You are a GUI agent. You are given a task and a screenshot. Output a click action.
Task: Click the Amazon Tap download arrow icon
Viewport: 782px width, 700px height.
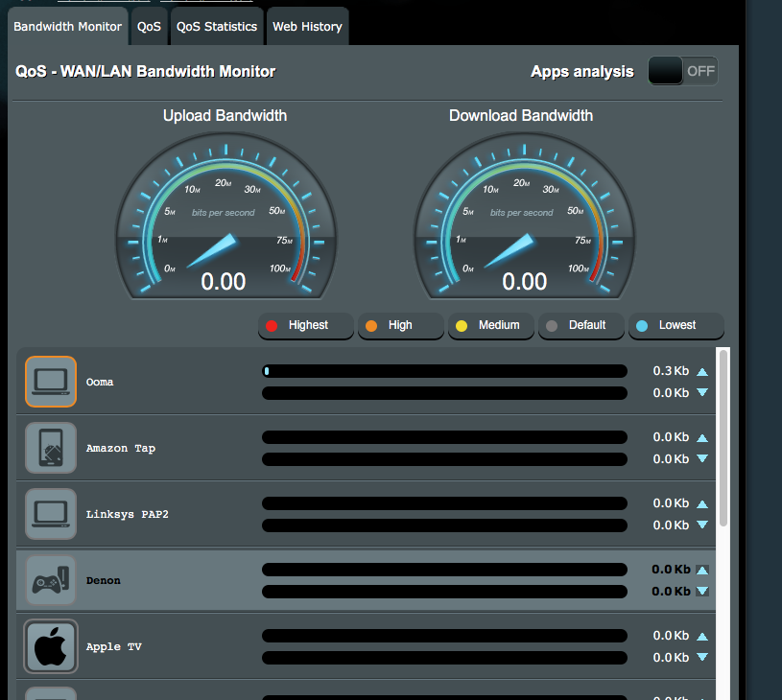pyautogui.click(x=702, y=458)
